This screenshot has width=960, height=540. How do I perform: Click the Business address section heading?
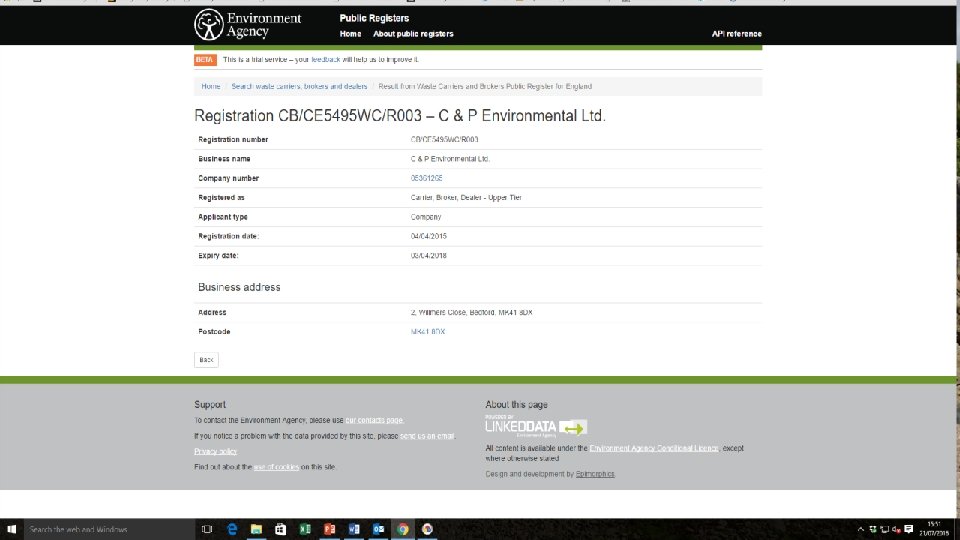[x=239, y=287]
